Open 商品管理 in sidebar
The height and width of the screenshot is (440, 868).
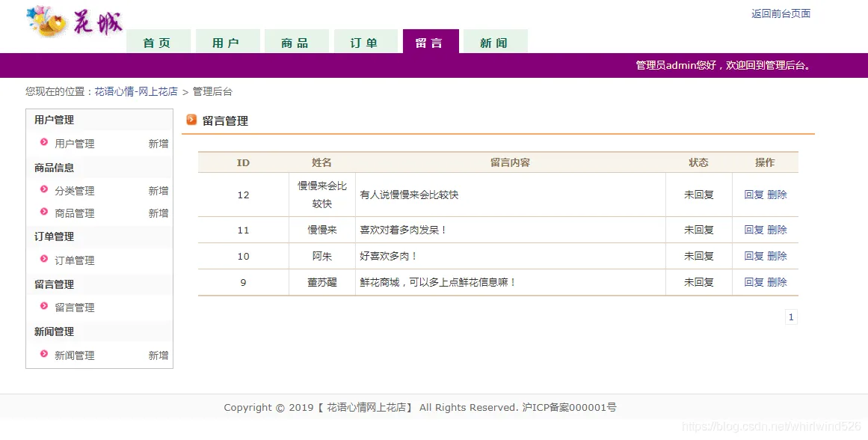pos(75,213)
